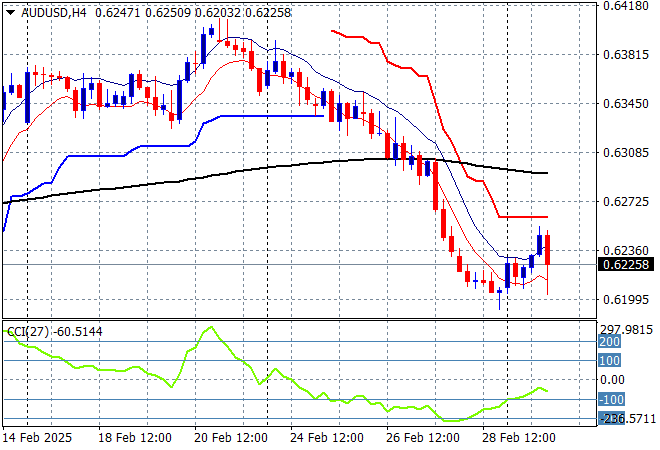Image resolution: width=660 pixels, height=450 pixels.
Task: Click the CCI -100 level label
Action: click(610, 399)
